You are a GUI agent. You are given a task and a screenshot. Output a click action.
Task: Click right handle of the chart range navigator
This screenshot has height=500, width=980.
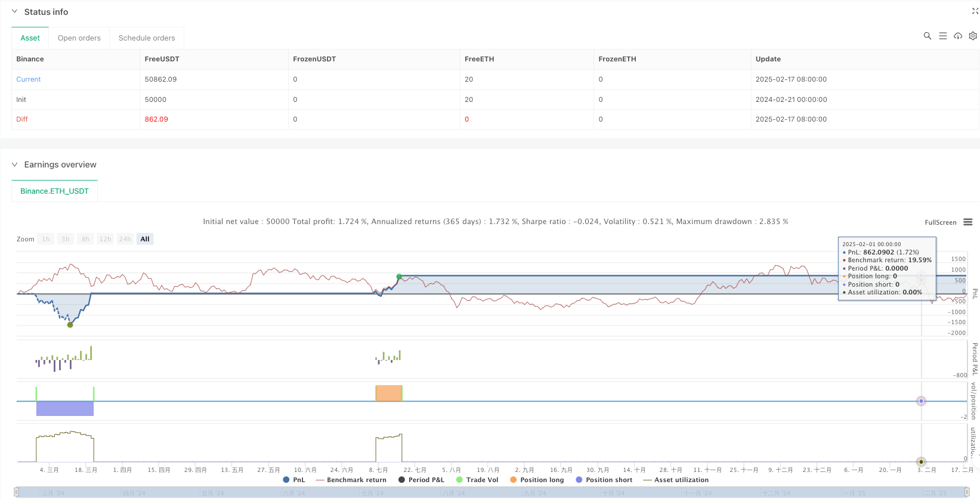(x=968, y=492)
